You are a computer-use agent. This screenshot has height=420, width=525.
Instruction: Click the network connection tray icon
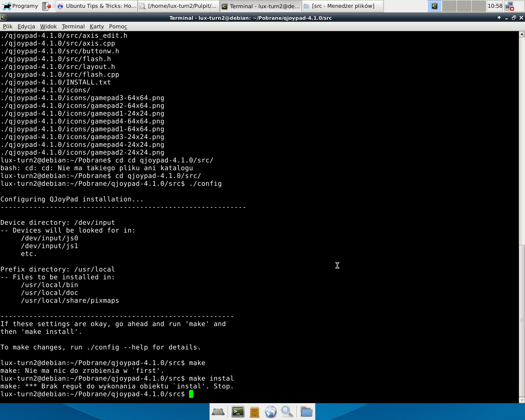[x=509, y=6]
